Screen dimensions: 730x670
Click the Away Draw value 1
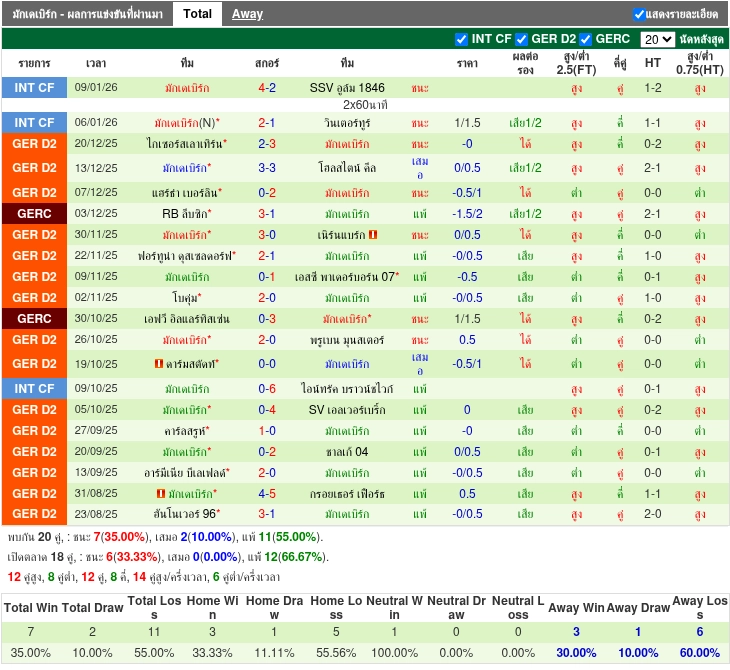pos(638,632)
